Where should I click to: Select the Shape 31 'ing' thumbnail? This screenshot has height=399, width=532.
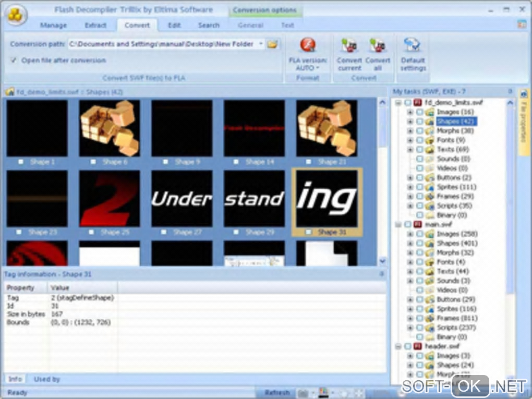tap(327, 199)
